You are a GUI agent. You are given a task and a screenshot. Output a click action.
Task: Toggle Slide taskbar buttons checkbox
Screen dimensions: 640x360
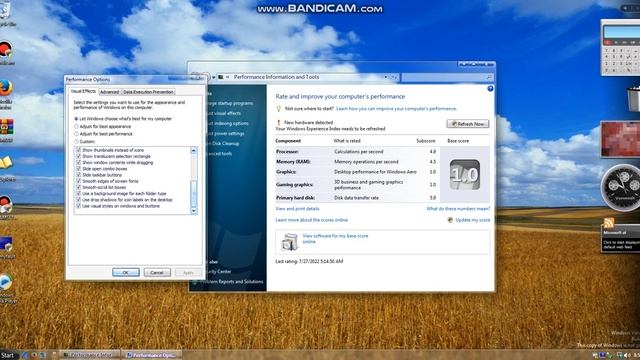[x=79, y=175]
